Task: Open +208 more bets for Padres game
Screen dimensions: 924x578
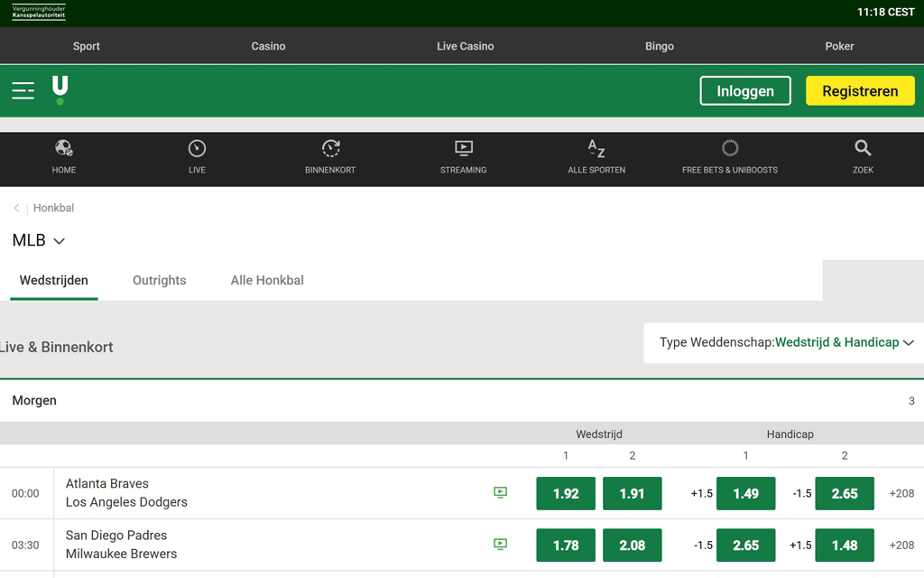Action: point(901,545)
